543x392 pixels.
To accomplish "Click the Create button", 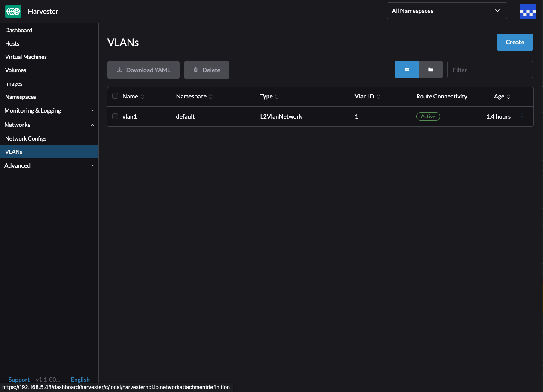I will [x=515, y=42].
